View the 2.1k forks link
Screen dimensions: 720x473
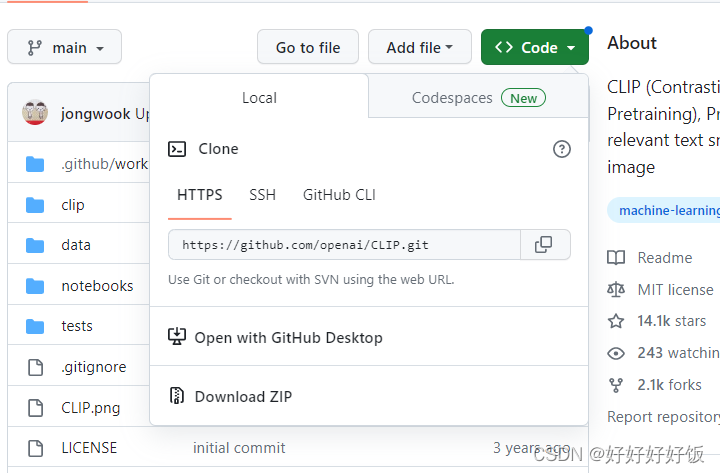pos(669,385)
